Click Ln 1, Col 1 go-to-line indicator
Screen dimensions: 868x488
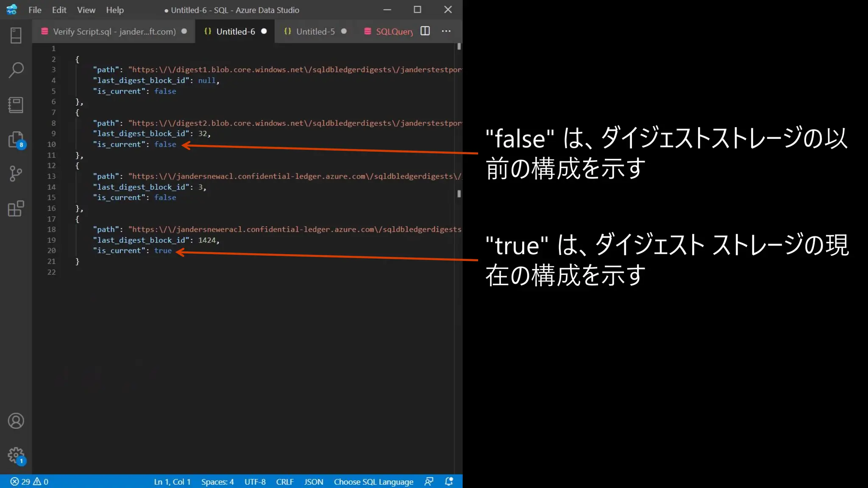[x=172, y=482]
